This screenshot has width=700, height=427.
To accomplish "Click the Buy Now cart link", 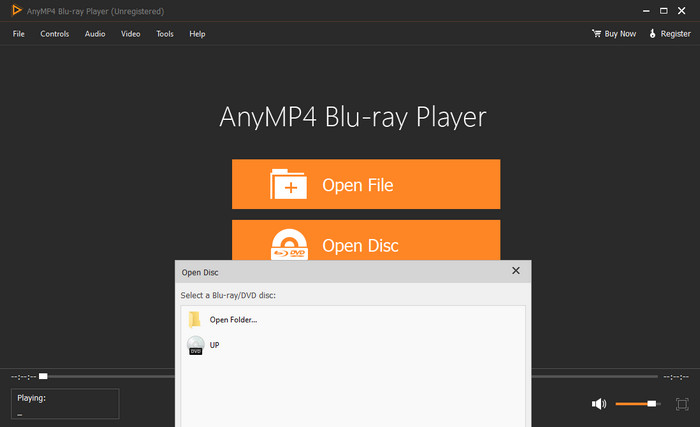I will point(614,34).
